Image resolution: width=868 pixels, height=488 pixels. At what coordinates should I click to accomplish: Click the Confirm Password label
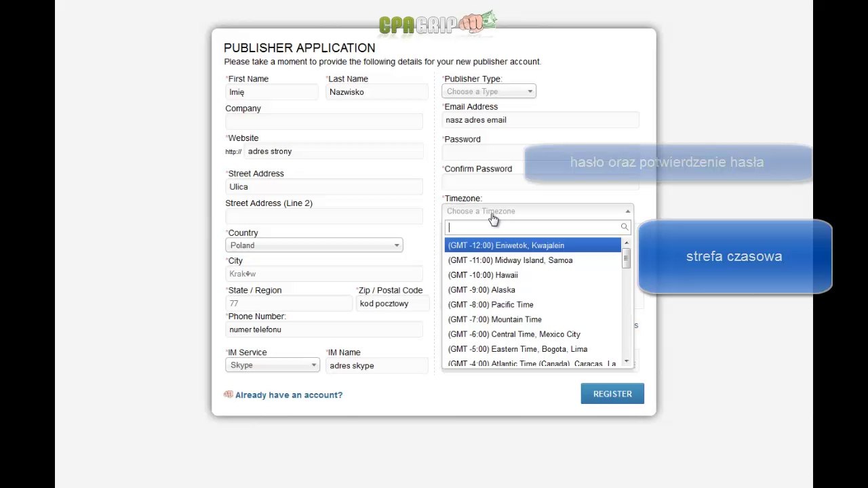(478, 169)
